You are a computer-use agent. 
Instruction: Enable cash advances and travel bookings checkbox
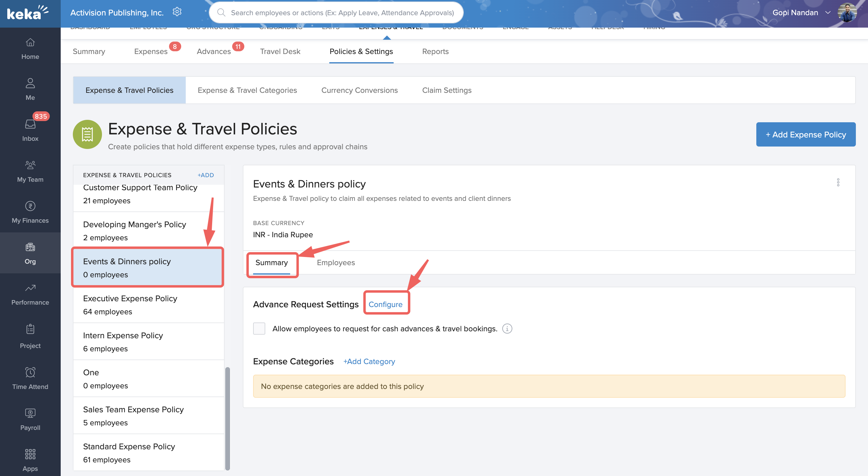(x=259, y=329)
